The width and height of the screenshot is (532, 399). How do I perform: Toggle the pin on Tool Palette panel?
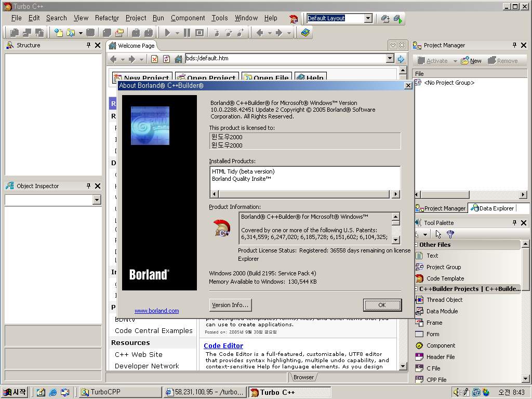(514, 222)
